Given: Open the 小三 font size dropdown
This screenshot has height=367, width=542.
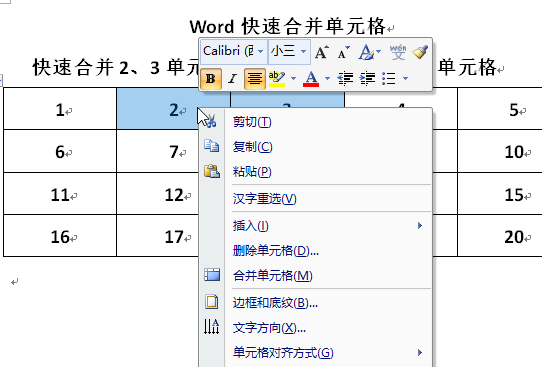Looking at the screenshot, I should pyautogui.click(x=303, y=51).
